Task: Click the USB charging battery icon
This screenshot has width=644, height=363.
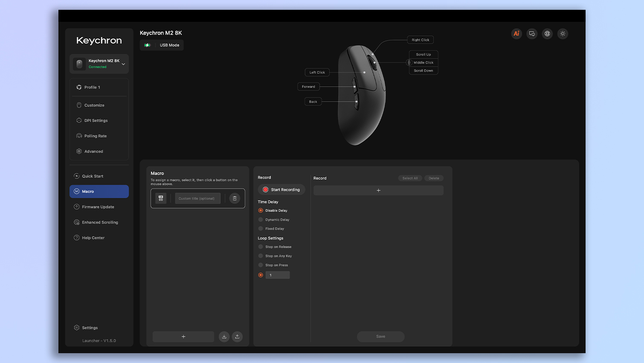Action: 147,45
